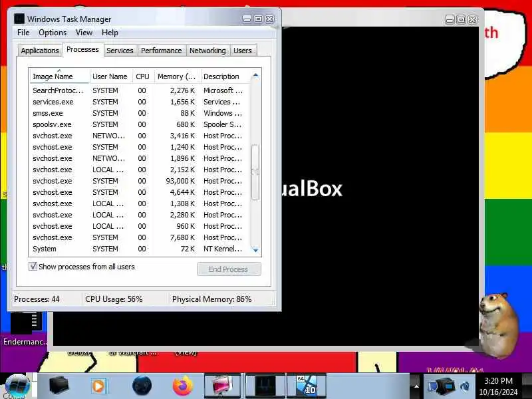Select svchost.exe using 1,308 K
Viewport: 532px width, 399px height.
pos(139,203)
